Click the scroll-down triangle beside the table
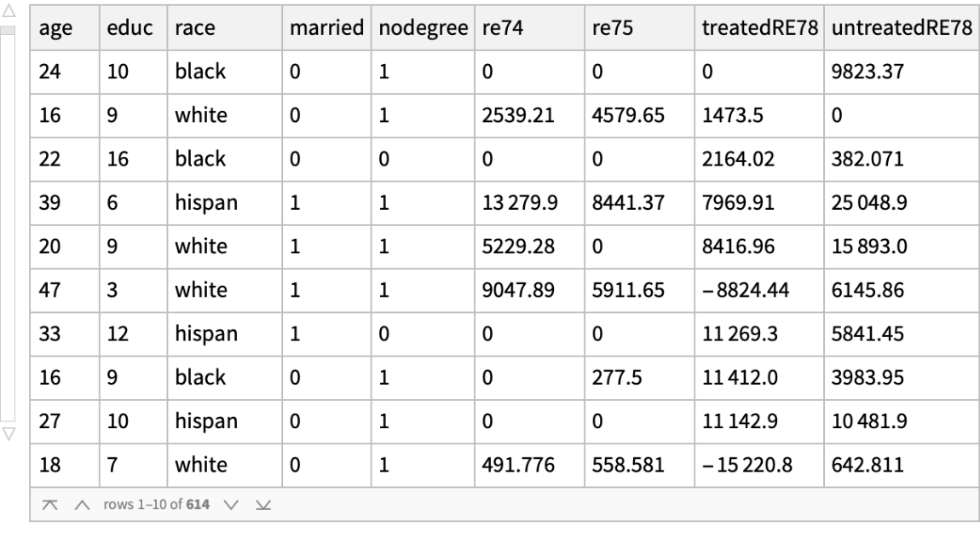980x551 pixels. coord(10,432)
